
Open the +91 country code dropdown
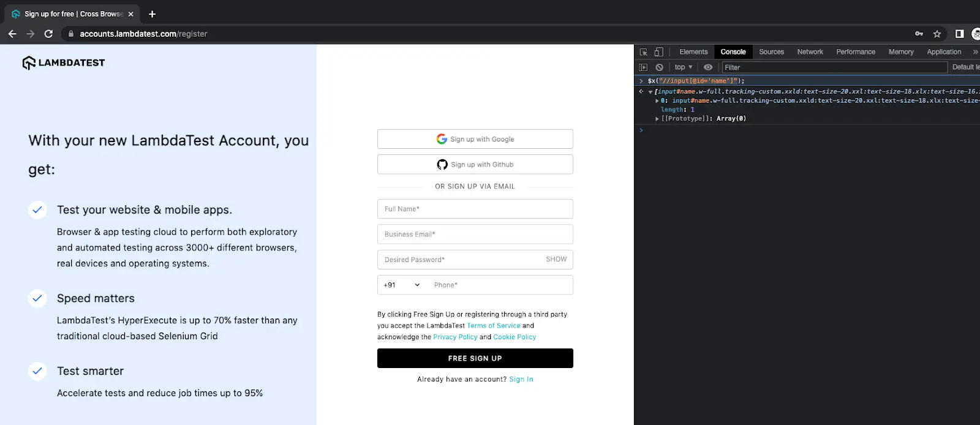(x=402, y=285)
